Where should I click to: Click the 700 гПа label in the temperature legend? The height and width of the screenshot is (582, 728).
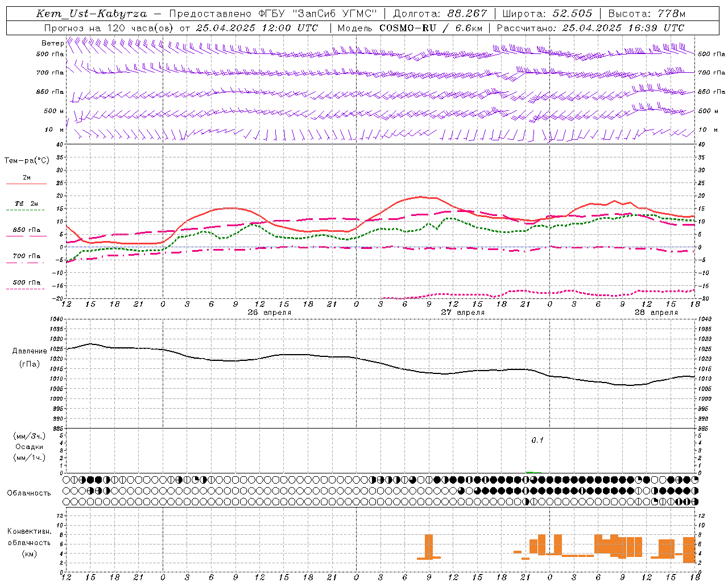27,256
